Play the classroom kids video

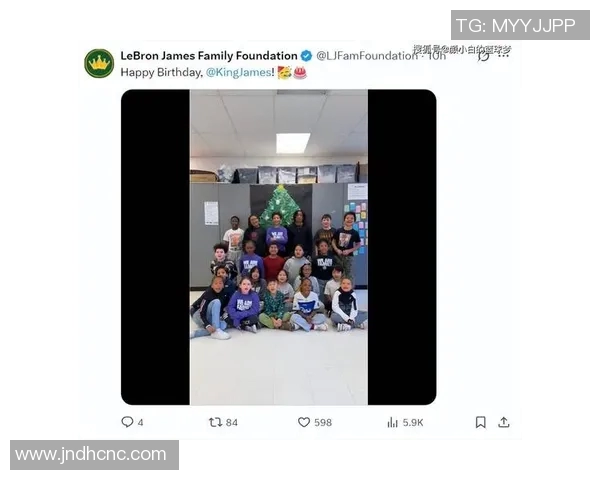(x=279, y=247)
